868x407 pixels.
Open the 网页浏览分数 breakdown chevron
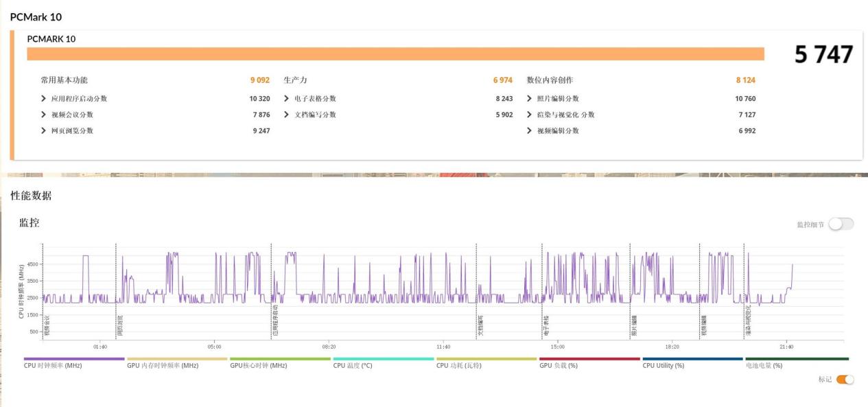44,130
